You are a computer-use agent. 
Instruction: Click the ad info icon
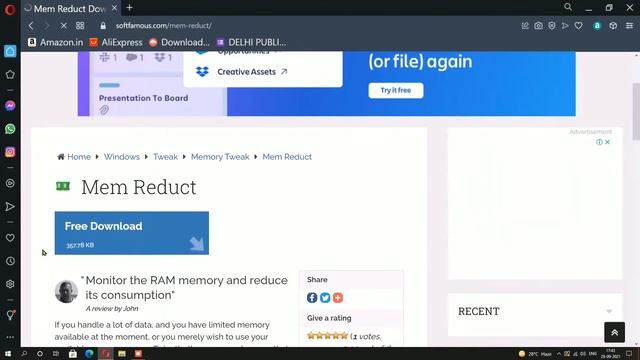(x=599, y=142)
